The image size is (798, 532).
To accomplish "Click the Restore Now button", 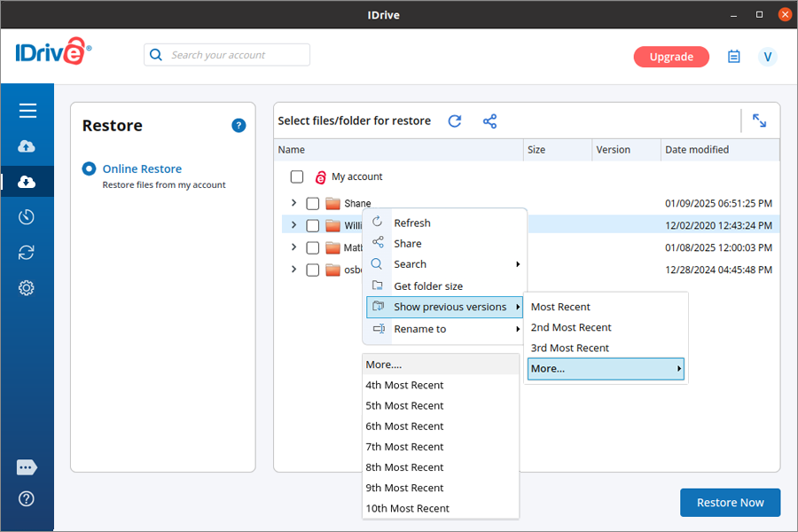I will click(x=730, y=503).
